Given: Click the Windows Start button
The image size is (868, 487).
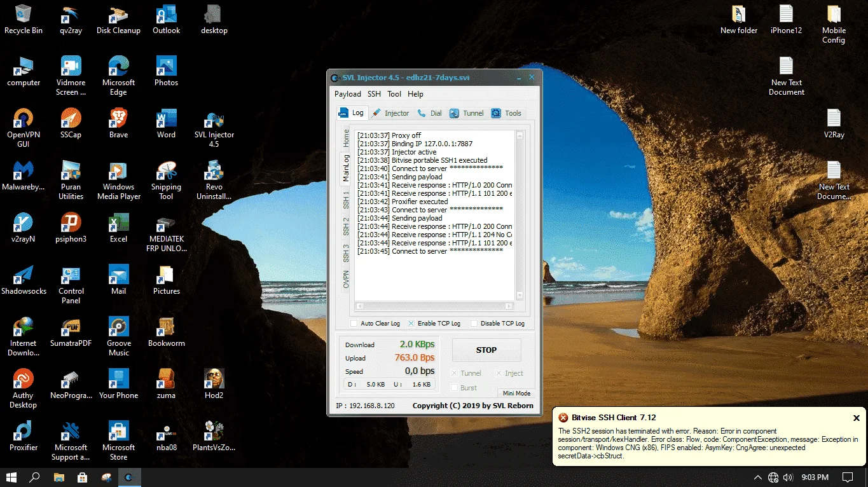Looking at the screenshot, I should pyautogui.click(x=11, y=477).
